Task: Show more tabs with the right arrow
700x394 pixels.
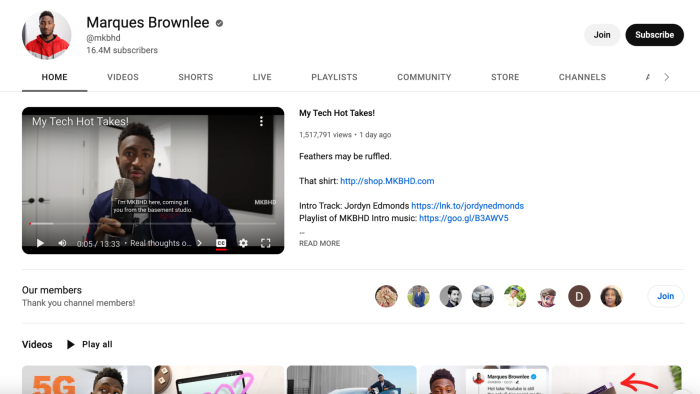Action: coord(667,77)
